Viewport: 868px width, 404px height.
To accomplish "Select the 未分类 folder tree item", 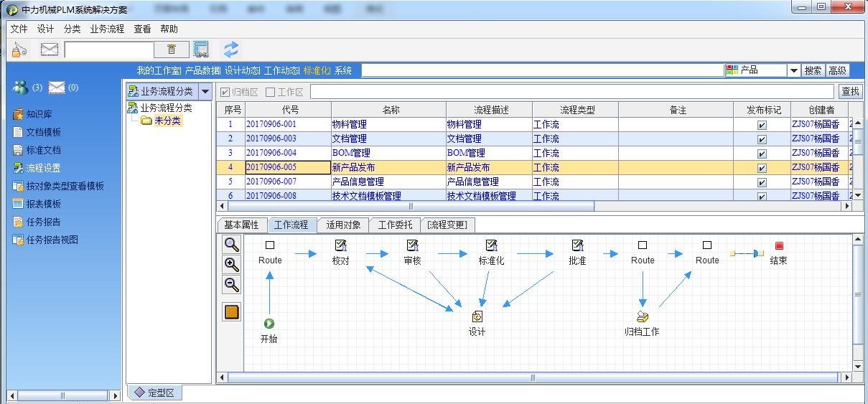I will pyautogui.click(x=167, y=121).
